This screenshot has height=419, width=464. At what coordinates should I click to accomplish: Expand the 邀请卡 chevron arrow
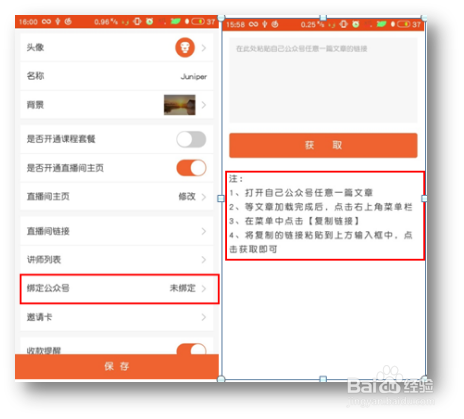point(204,317)
